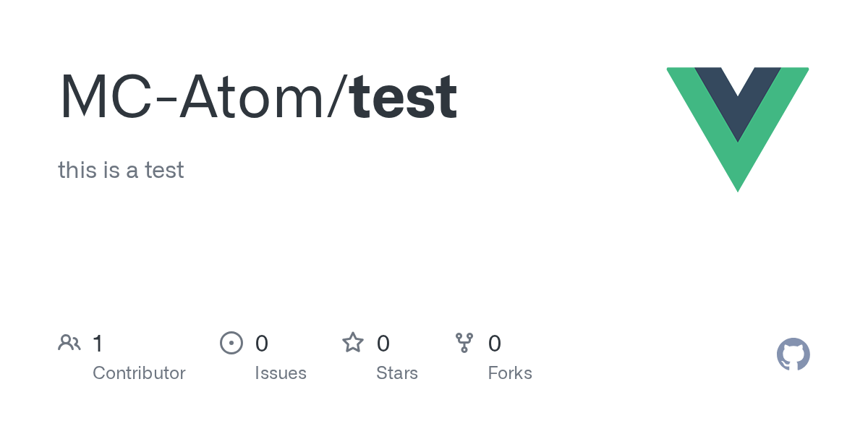The height and width of the screenshot is (434, 868).
Task: Click the "Contributor" label
Action: [139, 373]
